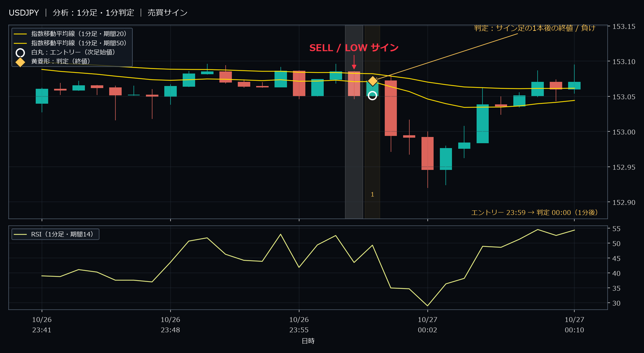The height and width of the screenshot is (353, 644).
Task: Click the red arrow under SELL / LOW サイン
Action: 354,62
